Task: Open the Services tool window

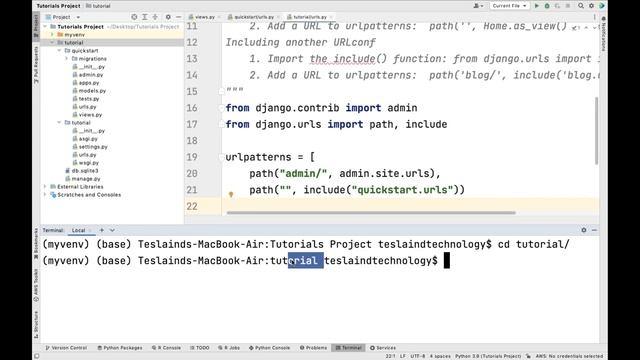Action: pos(383,348)
